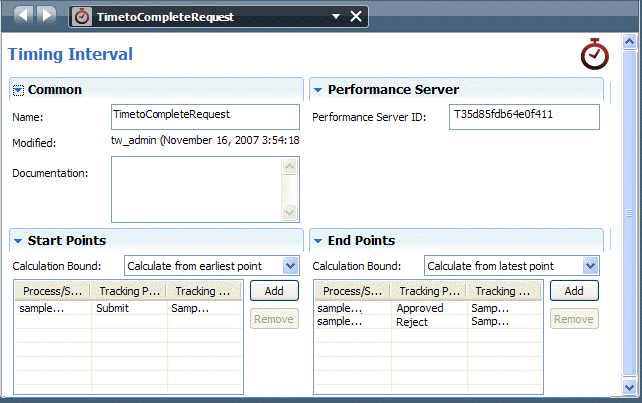
Task: Collapse the Common section
Action: (x=18, y=90)
